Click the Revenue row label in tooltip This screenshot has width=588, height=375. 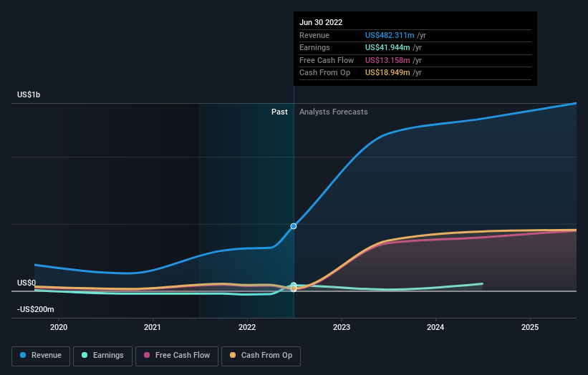tap(314, 35)
